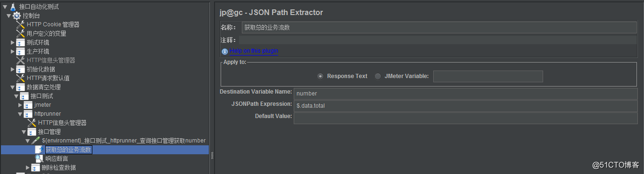
Task: Collapse the 接口管理 tree node
Action: pos(24,132)
